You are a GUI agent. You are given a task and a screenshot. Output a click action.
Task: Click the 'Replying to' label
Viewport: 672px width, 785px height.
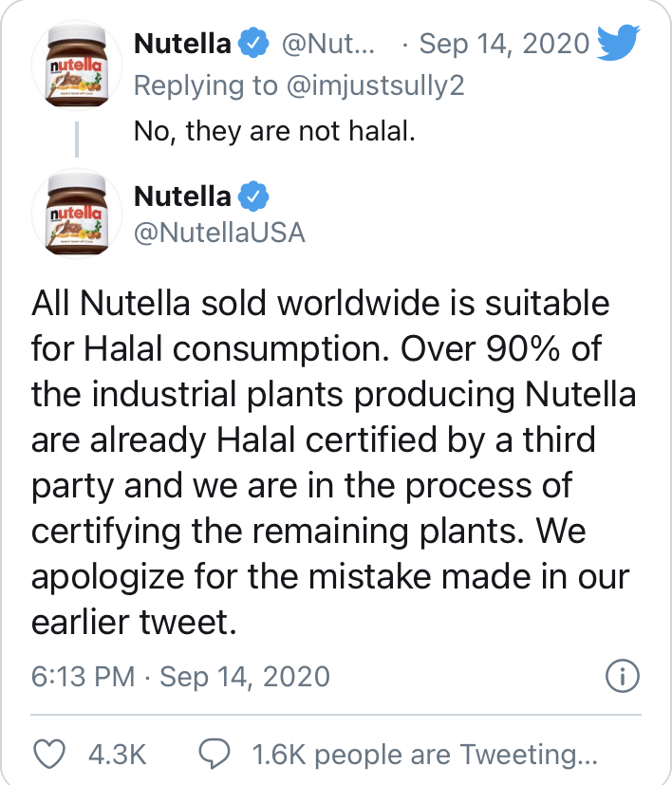point(205,85)
